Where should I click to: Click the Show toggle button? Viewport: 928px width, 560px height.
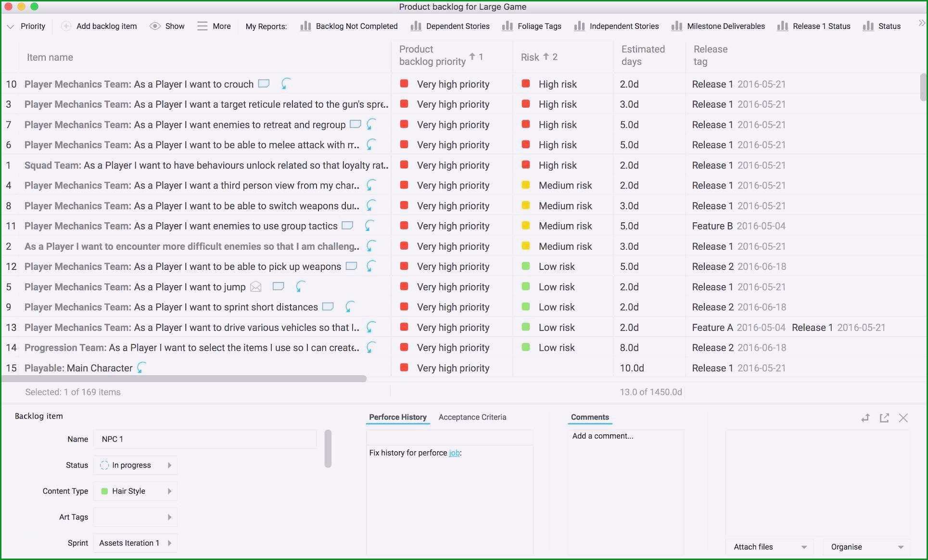tap(167, 26)
